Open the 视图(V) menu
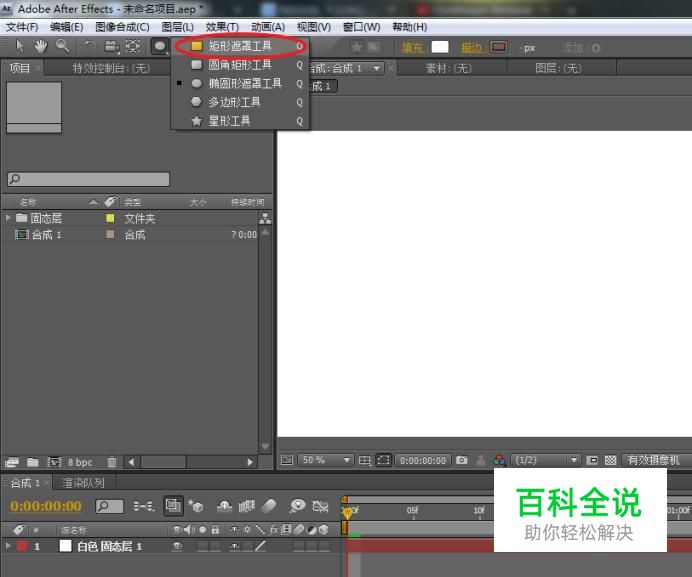The height and width of the screenshot is (577, 692). (313, 27)
